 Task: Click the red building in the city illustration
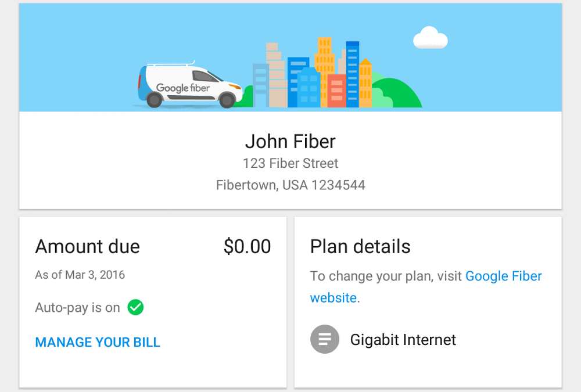[x=336, y=91]
